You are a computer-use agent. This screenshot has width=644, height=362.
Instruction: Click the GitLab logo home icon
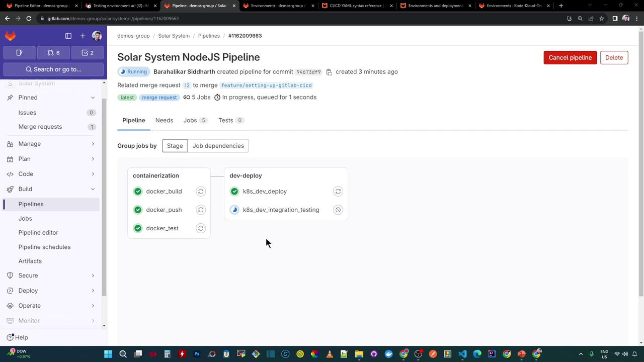11,36
